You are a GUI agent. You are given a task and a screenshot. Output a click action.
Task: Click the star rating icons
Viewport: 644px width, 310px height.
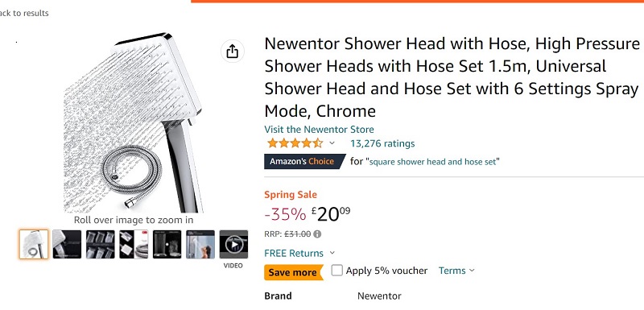pos(295,143)
